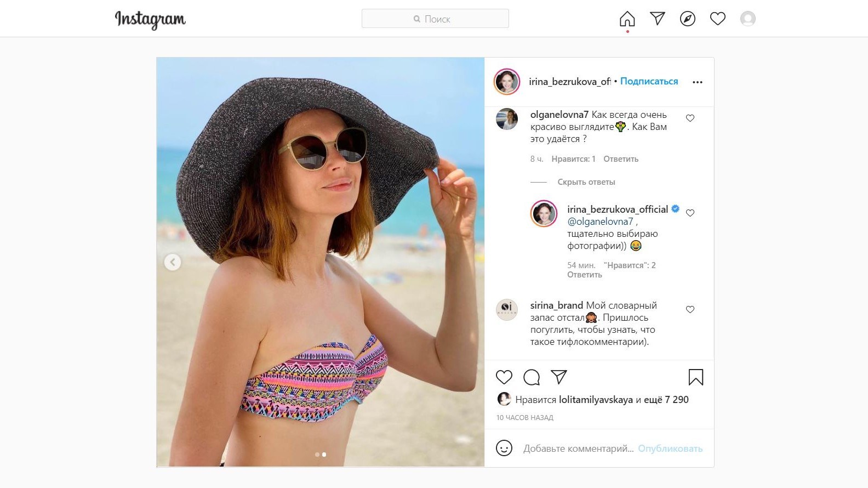Screen dimensions: 868x488
Task: Follow account via "Подписаться"
Action: 649,81
